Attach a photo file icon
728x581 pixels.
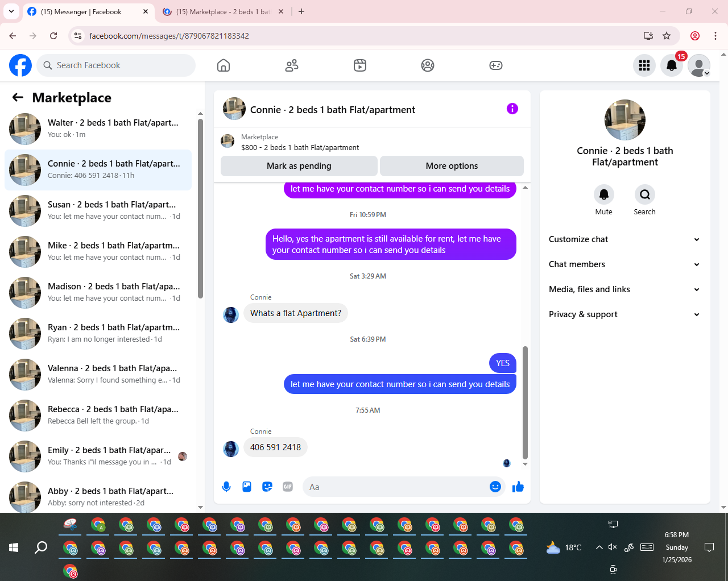(247, 487)
